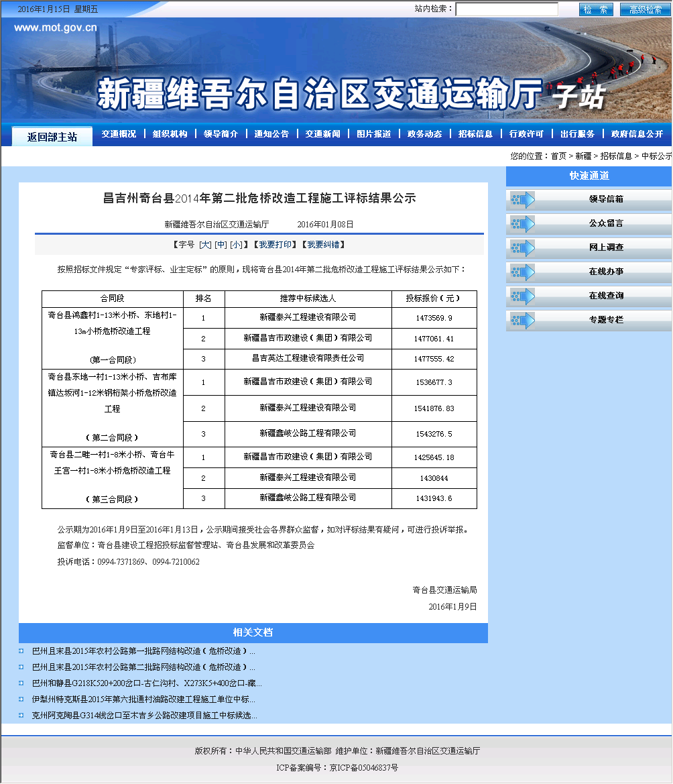Viewport: 673px width, 784px height.
Task: Click the bid price cell 1541876.83
Action: tap(434, 408)
